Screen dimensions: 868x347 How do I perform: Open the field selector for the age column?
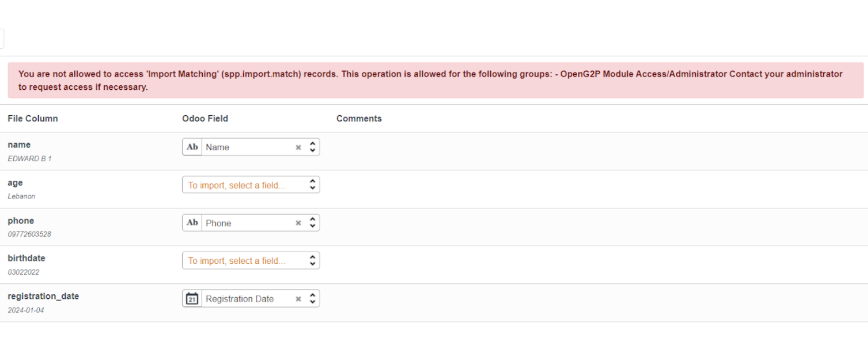point(249,184)
